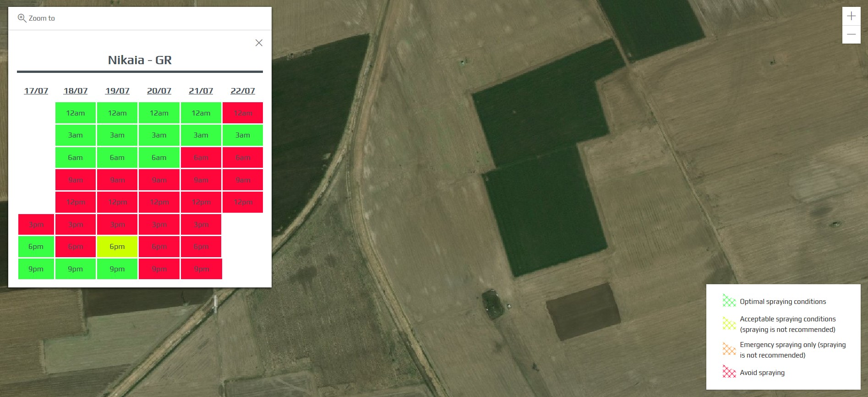The width and height of the screenshot is (868, 397).
Task: Click the Acceptable spraying conditions legend icon
Action: (729, 324)
